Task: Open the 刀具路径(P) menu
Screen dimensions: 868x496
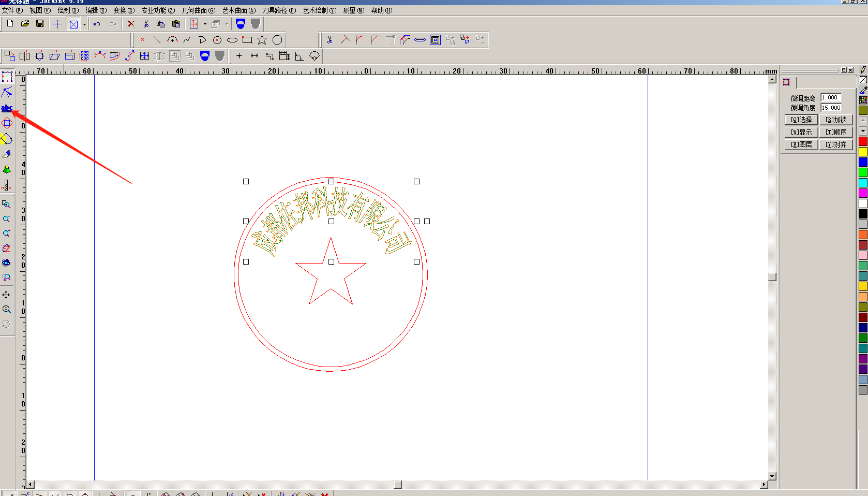Action: [279, 10]
